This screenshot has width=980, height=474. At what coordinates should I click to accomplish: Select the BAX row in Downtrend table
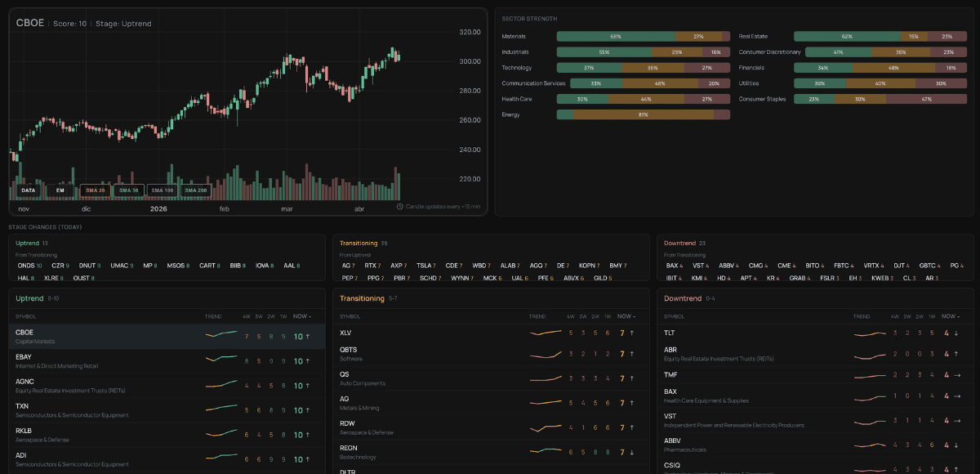coord(815,396)
